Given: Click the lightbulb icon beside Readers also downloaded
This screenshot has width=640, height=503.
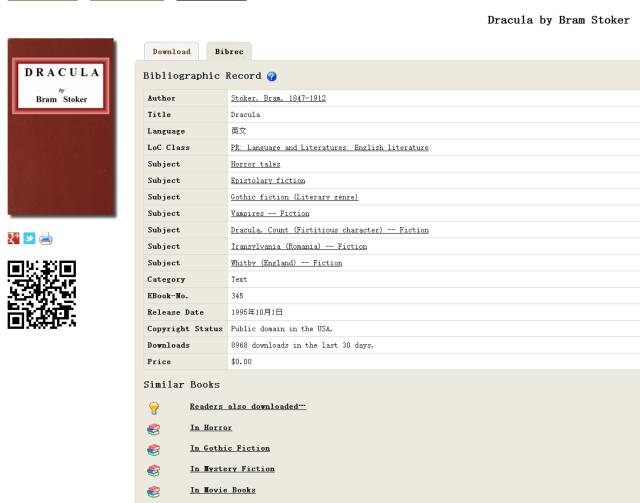Looking at the screenshot, I should pyautogui.click(x=153, y=408).
